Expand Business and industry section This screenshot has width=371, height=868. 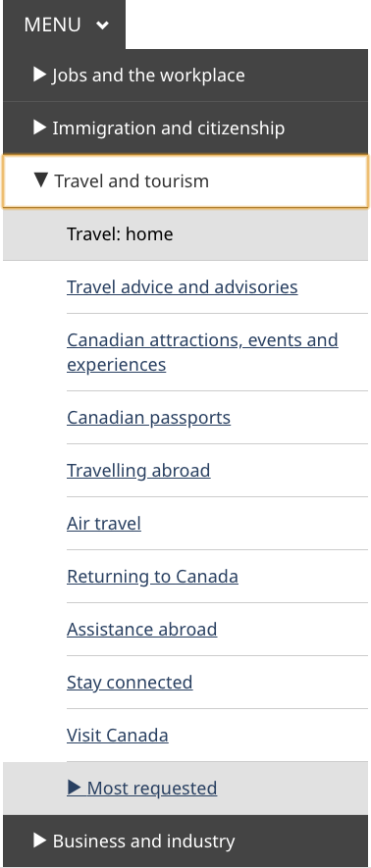point(185,841)
